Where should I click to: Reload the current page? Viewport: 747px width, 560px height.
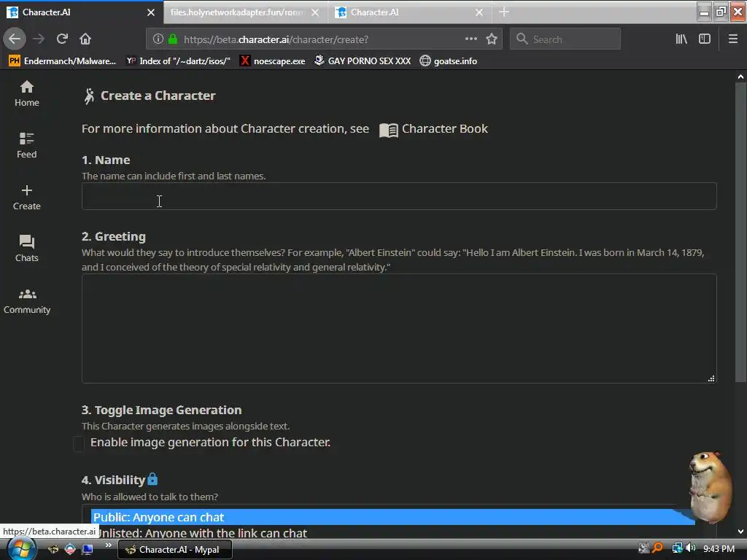[62, 39]
